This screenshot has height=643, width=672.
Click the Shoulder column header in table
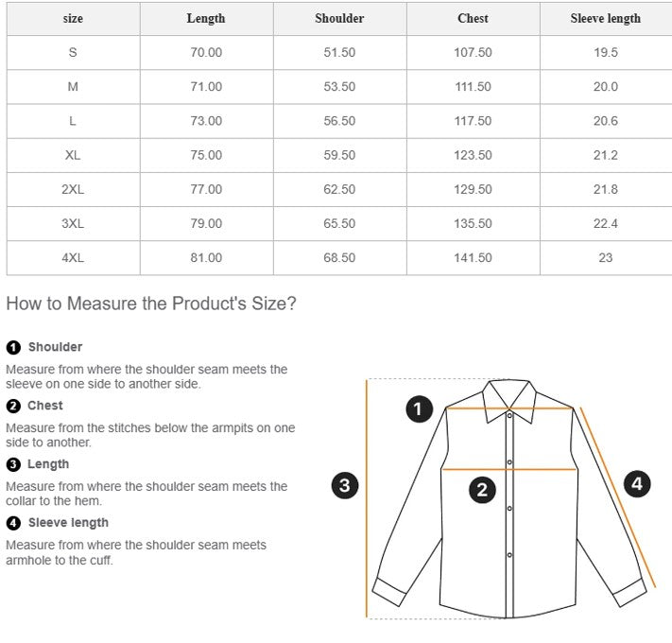click(339, 18)
